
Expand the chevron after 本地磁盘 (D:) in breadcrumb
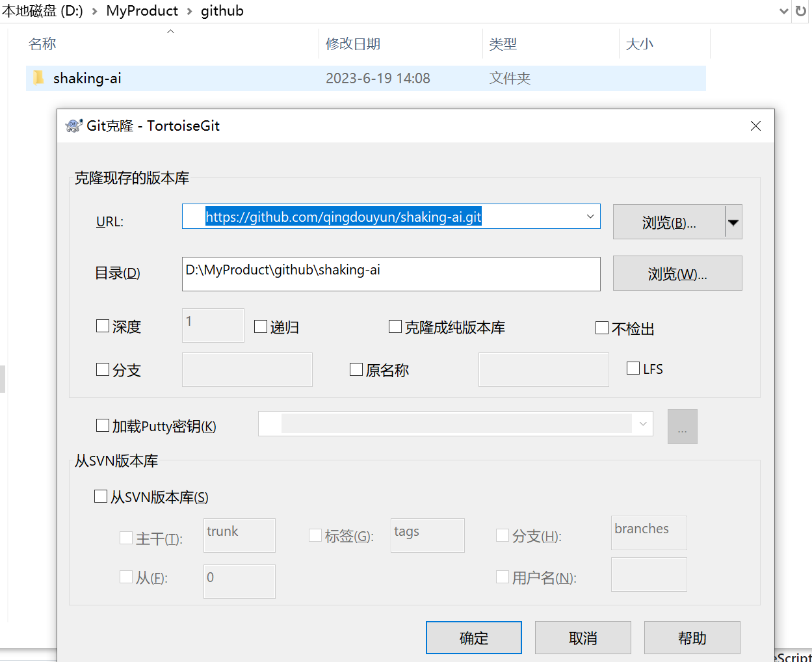[x=94, y=12]
